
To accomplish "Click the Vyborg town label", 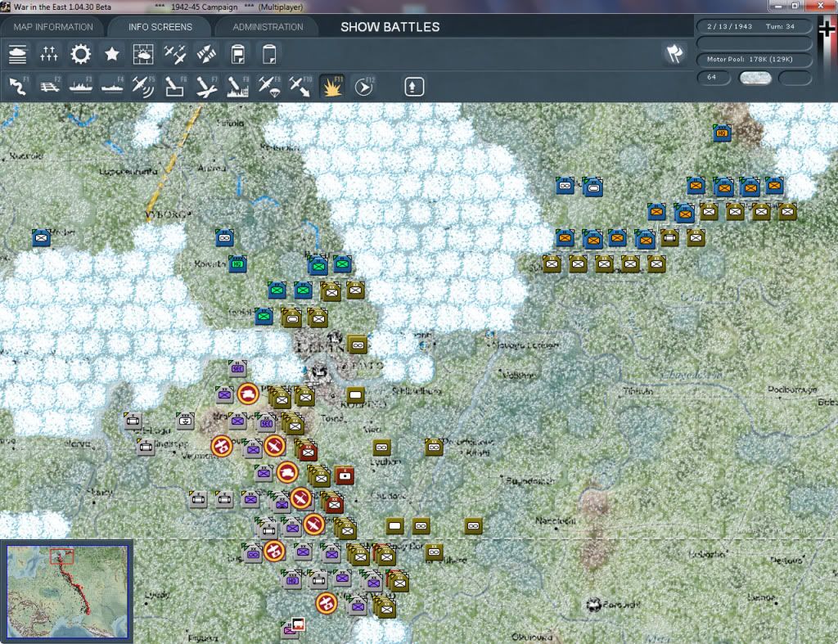I will click(x=166, y=215).
